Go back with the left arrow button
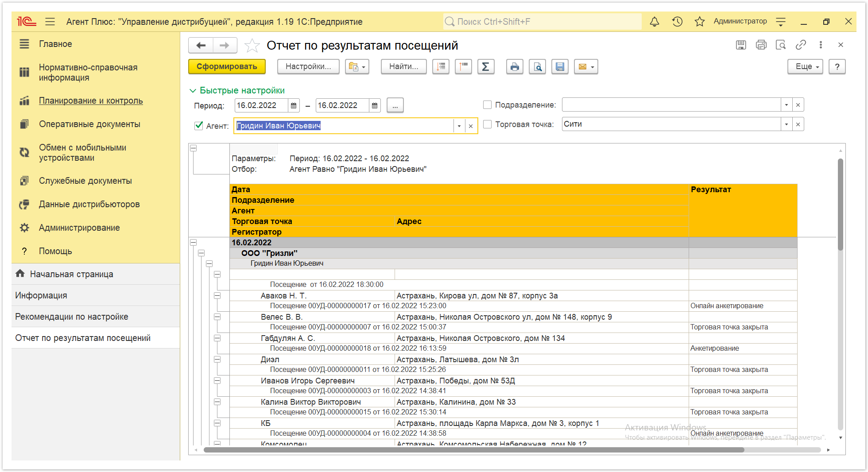 click(201, 45)
